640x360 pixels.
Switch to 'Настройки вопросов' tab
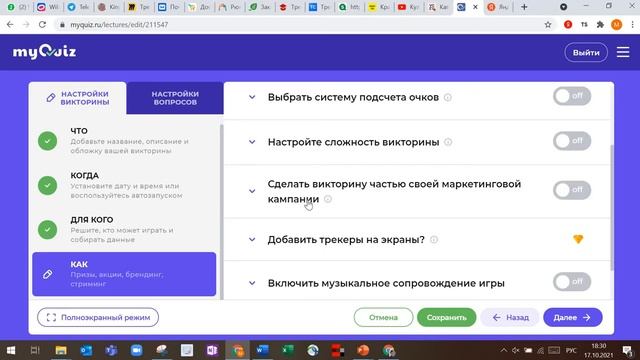[175, 98]
